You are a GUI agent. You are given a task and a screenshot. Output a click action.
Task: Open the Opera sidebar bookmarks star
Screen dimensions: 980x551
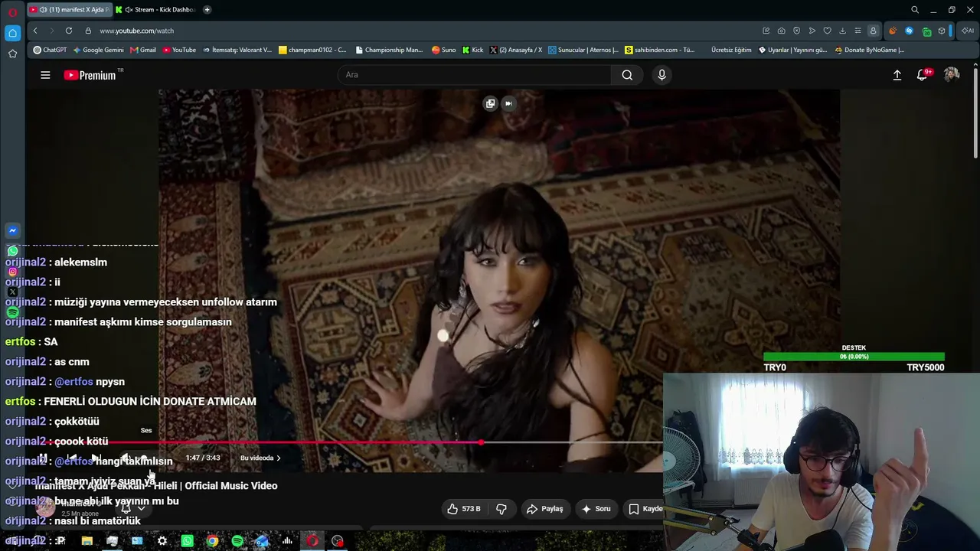click(x=12, y=54)
